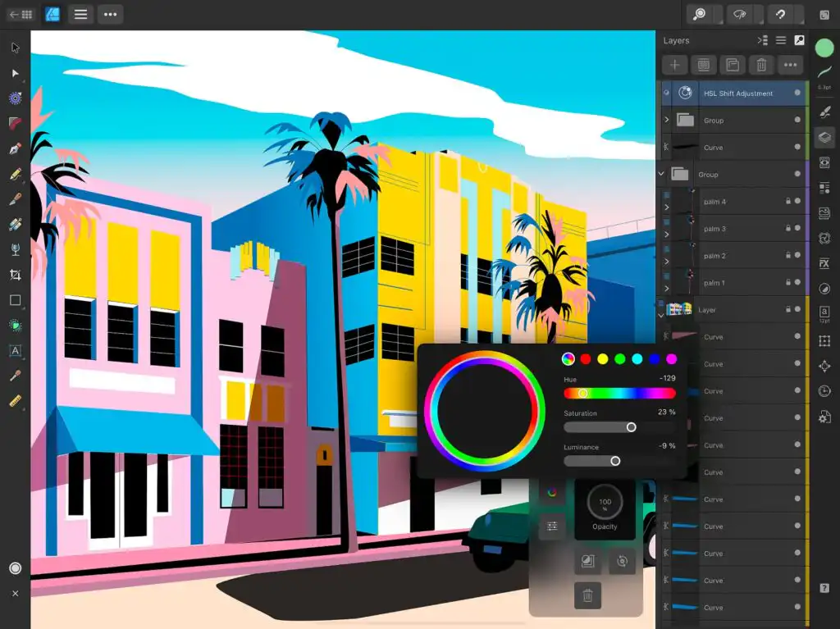Open the Transform panel
Image resolution: width=840 pixels, height=629 pixels.
pyautogui.click(x=825, y=365)
